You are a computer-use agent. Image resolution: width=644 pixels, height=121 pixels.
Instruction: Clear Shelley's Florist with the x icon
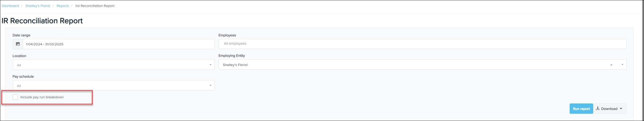point(611,65)
